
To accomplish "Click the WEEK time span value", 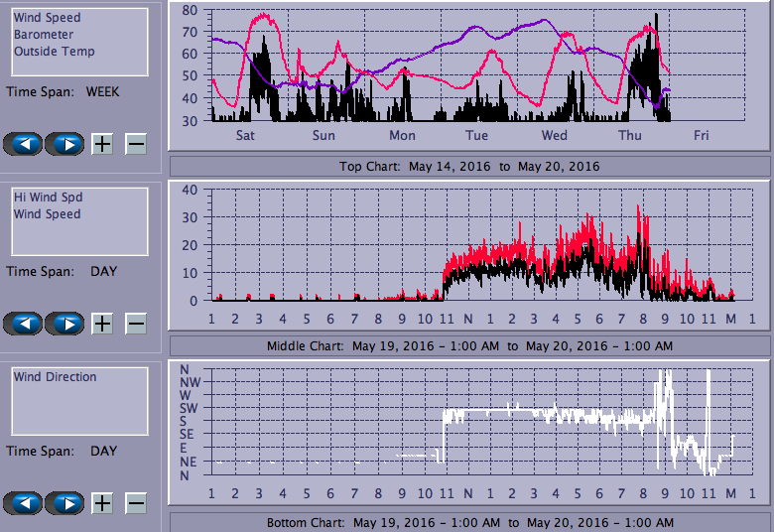I will point(102,91).
